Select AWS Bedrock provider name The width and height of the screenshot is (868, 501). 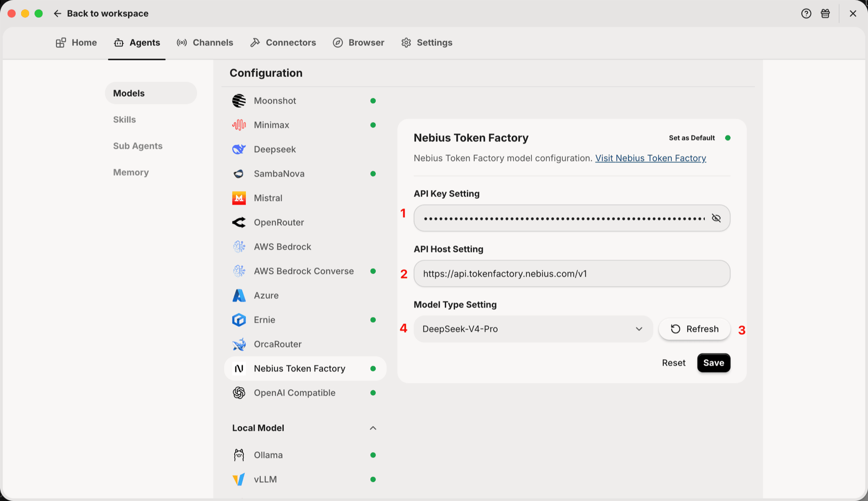(283, 247)
